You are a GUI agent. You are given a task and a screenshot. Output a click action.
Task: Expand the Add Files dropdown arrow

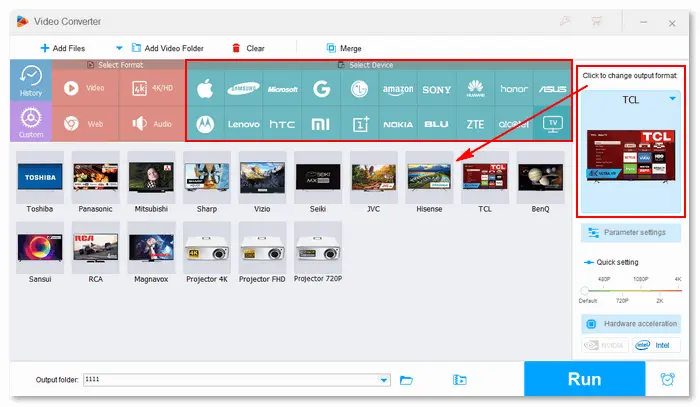click(x=119, y=48)
